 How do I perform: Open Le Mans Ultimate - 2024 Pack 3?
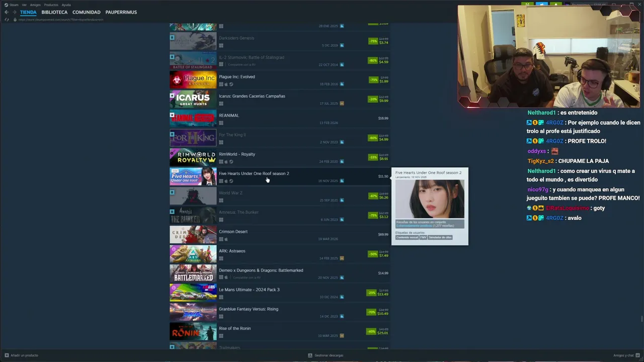[280, 293]
